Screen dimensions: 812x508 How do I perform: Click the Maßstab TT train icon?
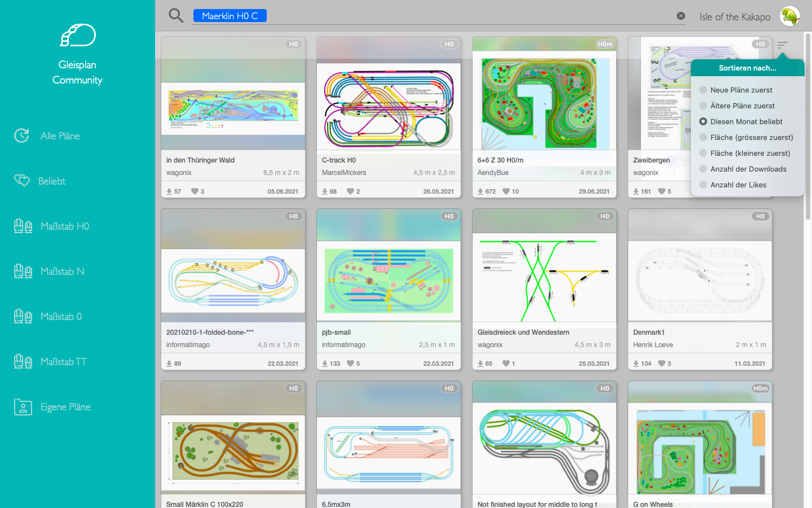23,361
